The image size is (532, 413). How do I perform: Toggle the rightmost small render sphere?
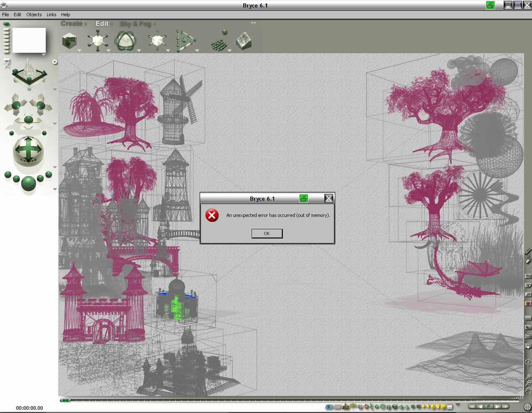pyautogui.click(x=49, y=175)
